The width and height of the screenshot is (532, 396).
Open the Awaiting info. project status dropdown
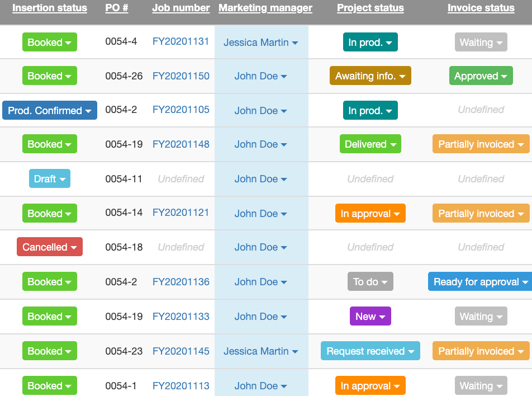(x=370, y=76)
